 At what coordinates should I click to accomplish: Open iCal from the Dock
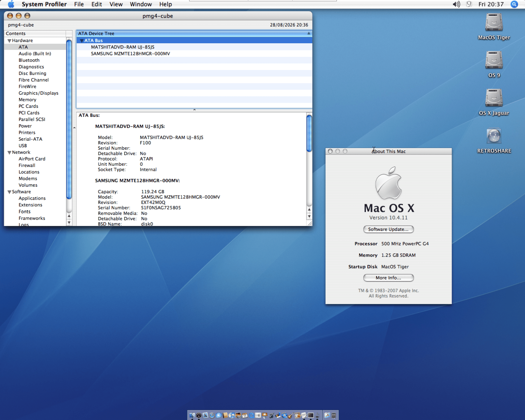[245, 415]
